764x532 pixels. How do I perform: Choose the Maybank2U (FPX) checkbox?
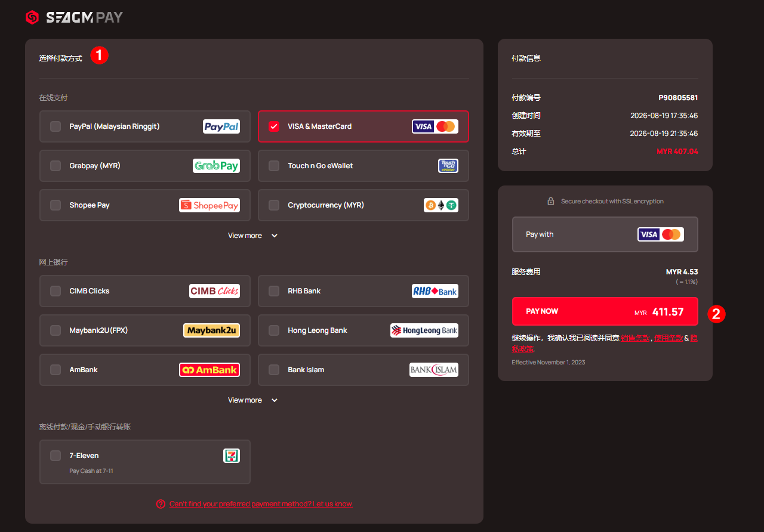pos(56,330)
